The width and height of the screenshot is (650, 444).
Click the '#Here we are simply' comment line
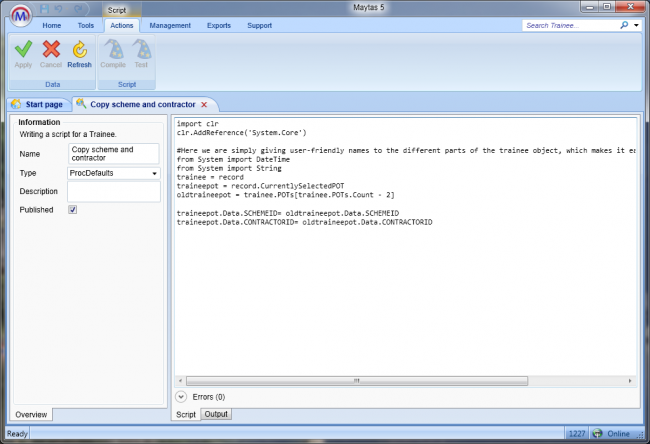point(406,150)
